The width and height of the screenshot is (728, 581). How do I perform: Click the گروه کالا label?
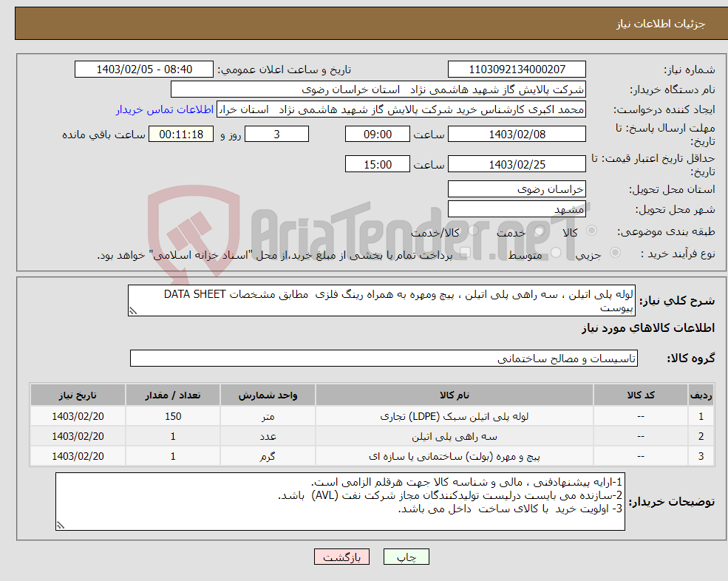[x=691, y=359]
